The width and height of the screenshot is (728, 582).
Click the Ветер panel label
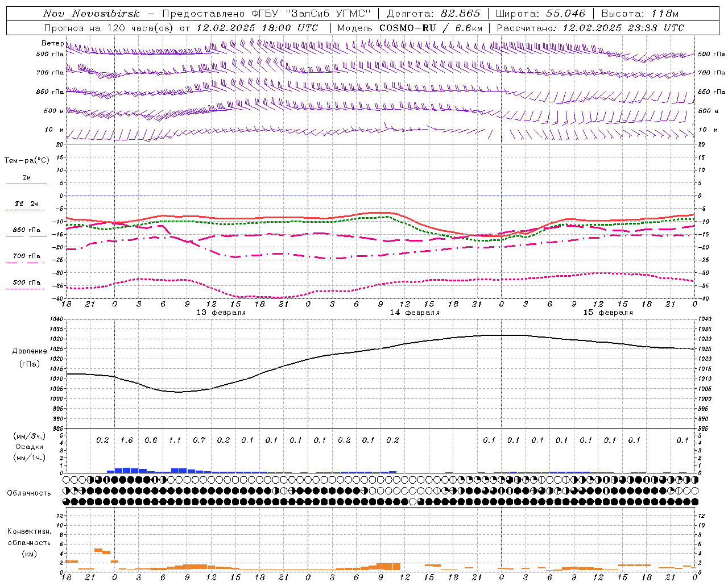[53, 44]
